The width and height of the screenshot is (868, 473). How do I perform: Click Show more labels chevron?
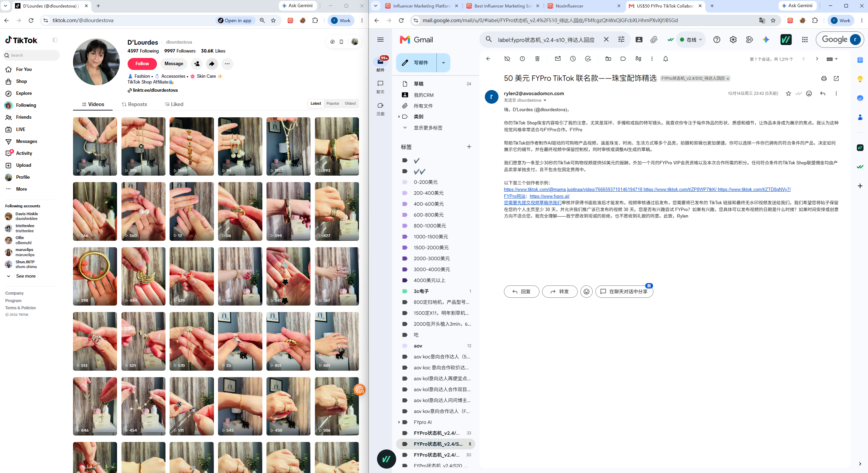click(x=405, y=128)
